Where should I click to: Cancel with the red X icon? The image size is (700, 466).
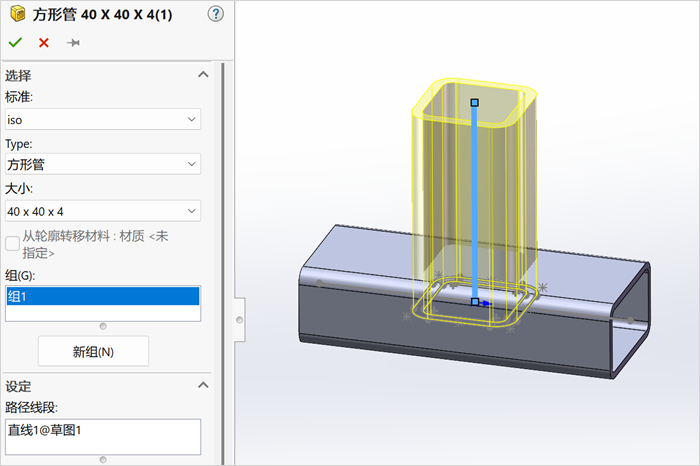pos(44,42)
